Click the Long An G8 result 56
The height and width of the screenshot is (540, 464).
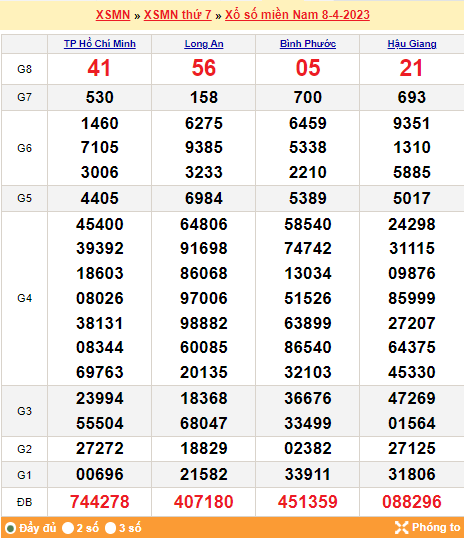click(x=204, y=68)
